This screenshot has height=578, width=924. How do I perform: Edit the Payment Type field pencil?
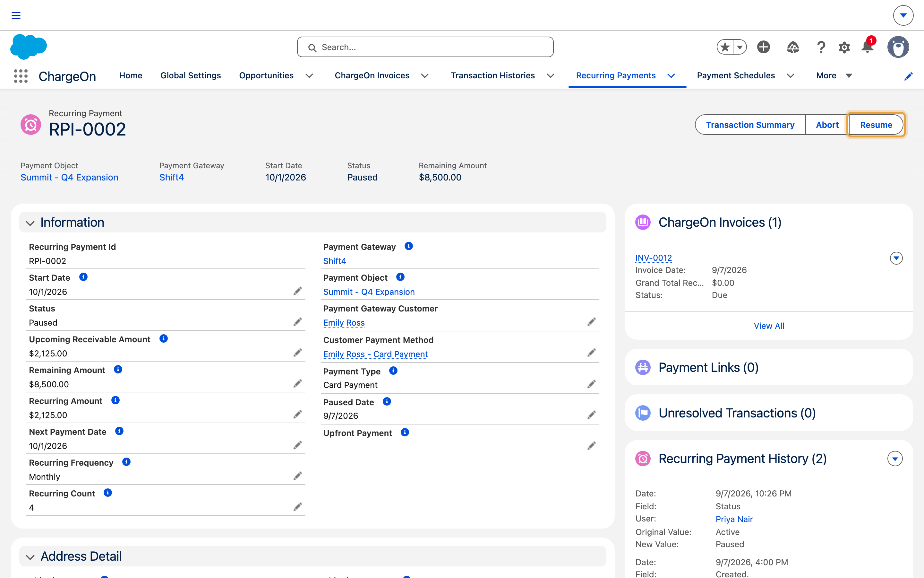[x=591, y=384]
